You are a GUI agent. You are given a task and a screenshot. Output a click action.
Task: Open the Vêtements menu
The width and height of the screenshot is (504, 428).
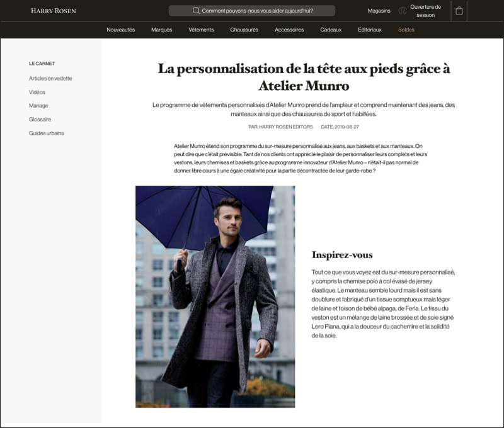[x=201, y=30]
